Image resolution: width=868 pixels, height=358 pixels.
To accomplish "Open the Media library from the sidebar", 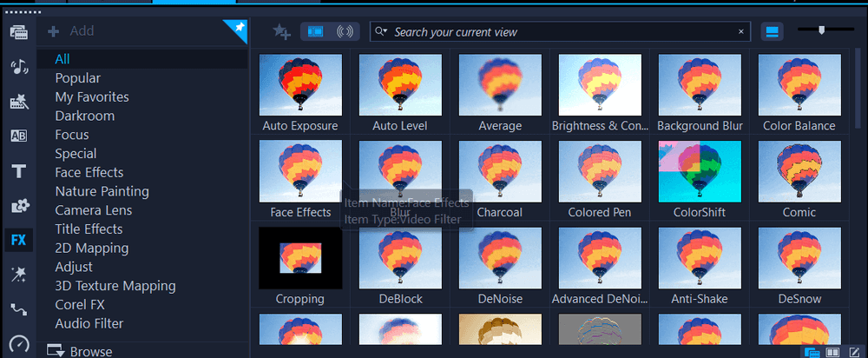I will pyautogui.click(x=18, y=33).
